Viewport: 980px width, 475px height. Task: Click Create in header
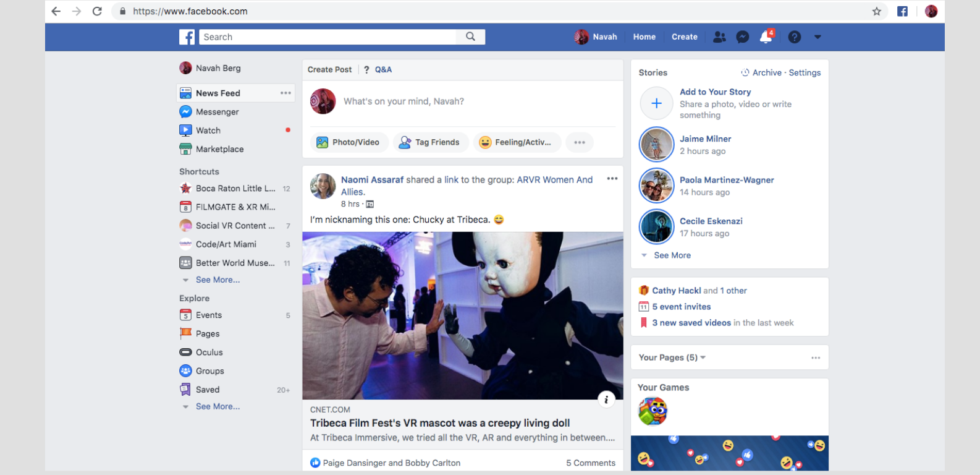pos(685,37)
